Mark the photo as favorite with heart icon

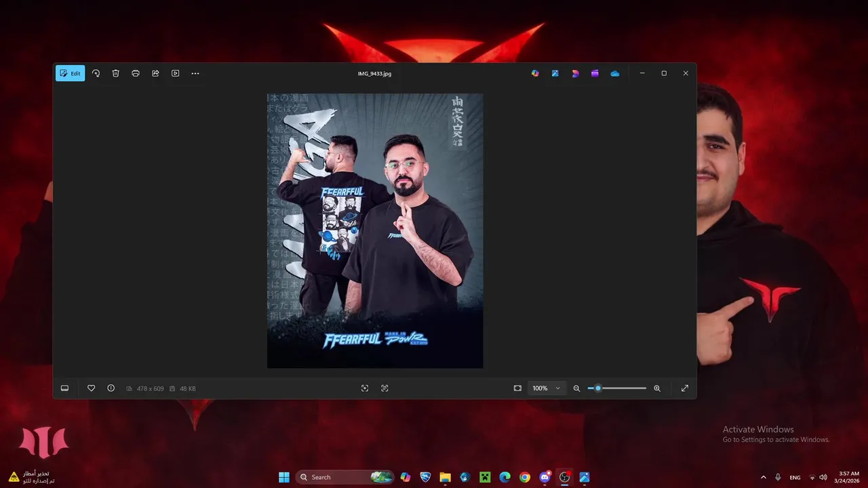pos(91,388)
